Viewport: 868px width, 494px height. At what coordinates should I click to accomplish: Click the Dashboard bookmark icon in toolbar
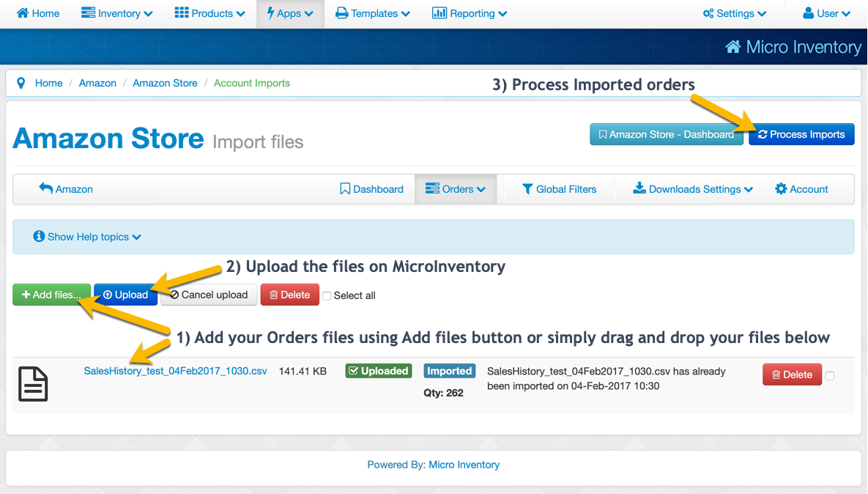(345, 189)
